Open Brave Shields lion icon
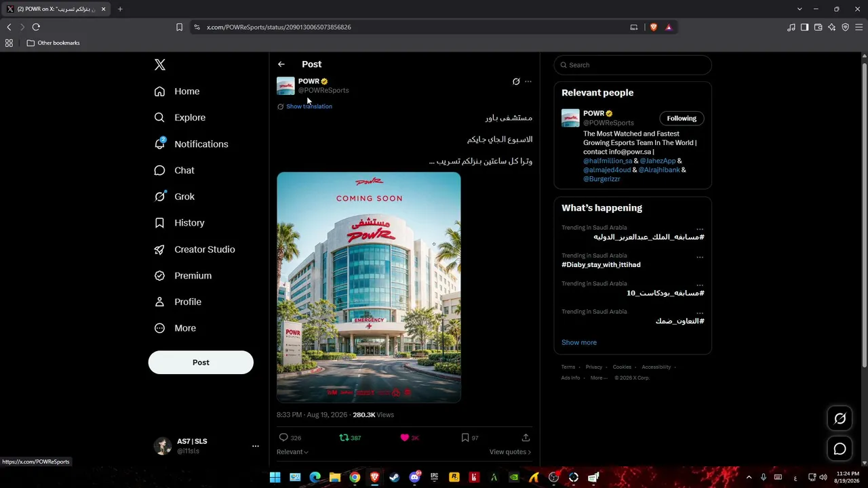868x488 pixels. tap(654, 27)
